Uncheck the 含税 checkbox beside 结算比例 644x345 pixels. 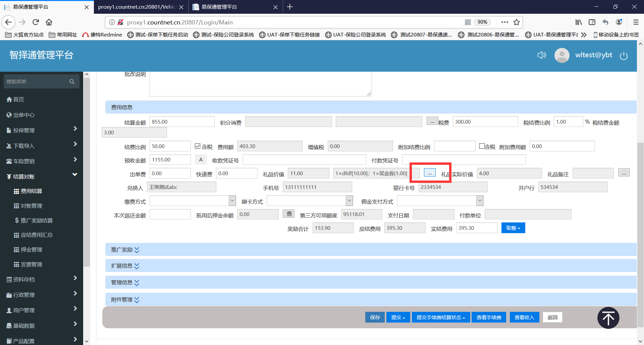coord(198,146)
